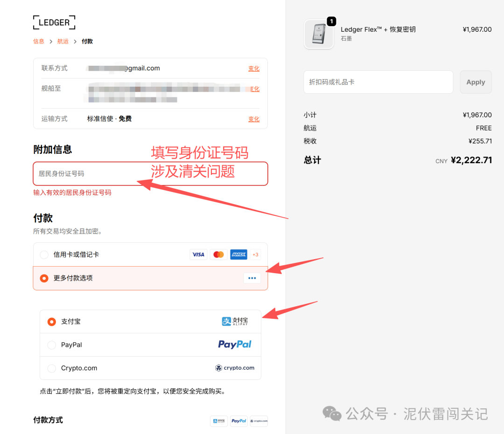This screenshot has height=434, width=504.
Task: Click the crypto.com logo icon
Action: [235, 368]
